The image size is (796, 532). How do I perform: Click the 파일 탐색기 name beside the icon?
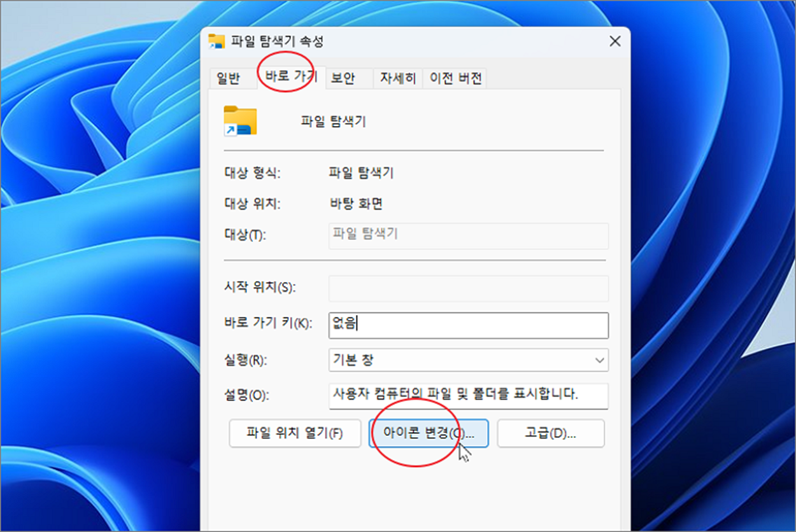tap(334, 122)
